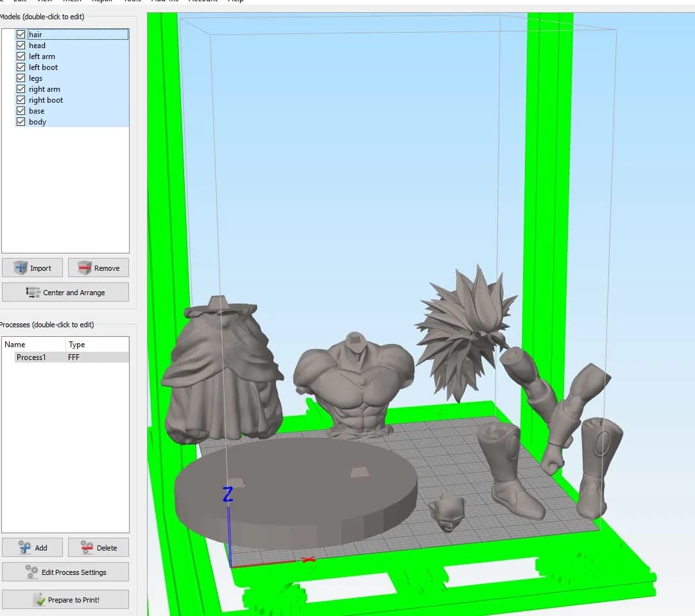Click the red Remove model icon
Viewport: 695px width, 616px height.
pos(84,268)
